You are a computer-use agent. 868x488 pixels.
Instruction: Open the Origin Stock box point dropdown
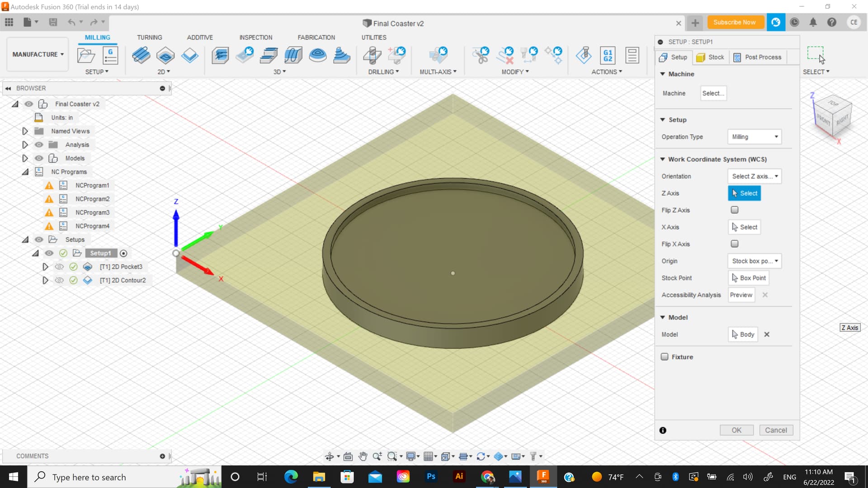pos(755,261)
